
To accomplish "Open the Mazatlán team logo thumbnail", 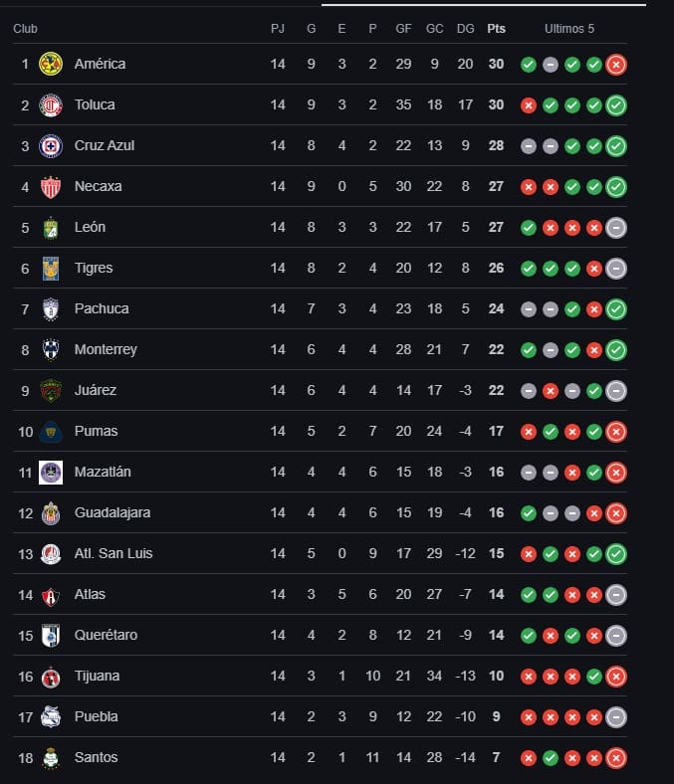I will (51, 473).
